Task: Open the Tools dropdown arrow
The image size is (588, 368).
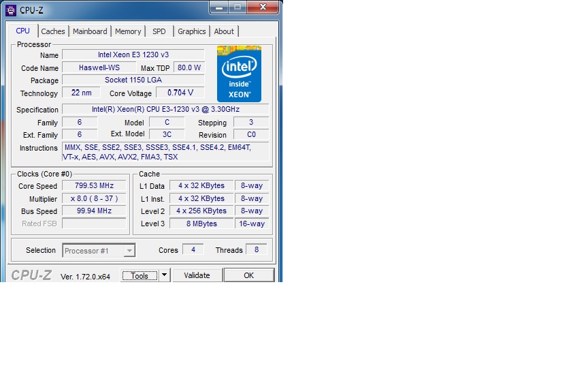Action: click(x=164, y=275)
